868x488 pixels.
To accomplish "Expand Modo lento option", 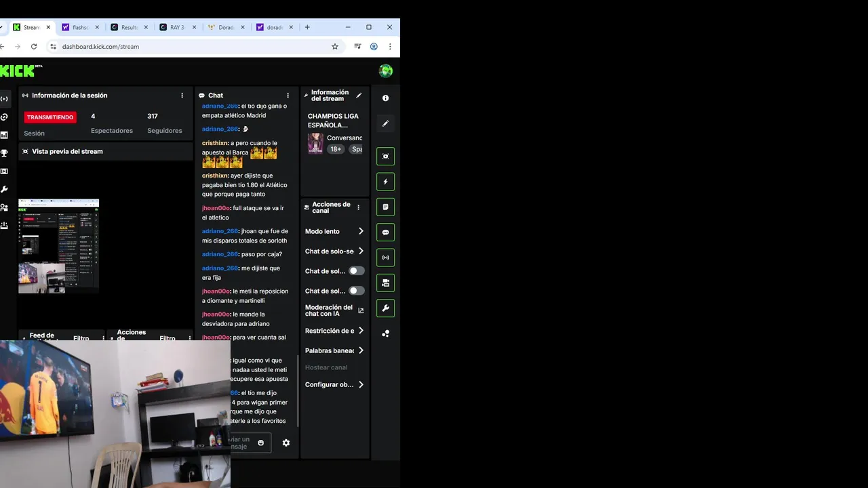I will click(x=334, y=231).
